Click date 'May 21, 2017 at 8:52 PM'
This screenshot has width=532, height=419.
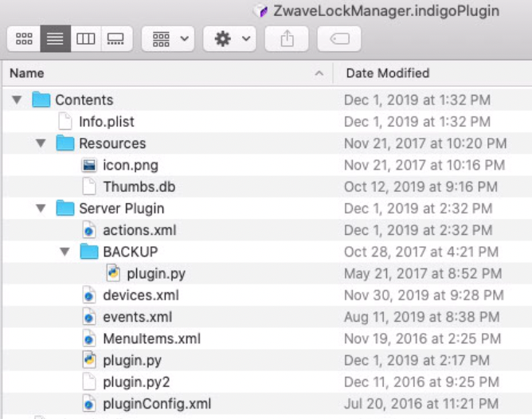point(423,274)
